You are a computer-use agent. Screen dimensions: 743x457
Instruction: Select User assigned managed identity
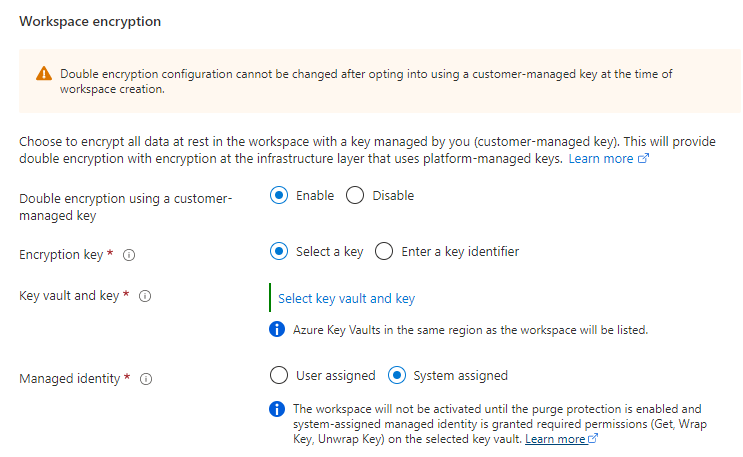coord(279,376)
